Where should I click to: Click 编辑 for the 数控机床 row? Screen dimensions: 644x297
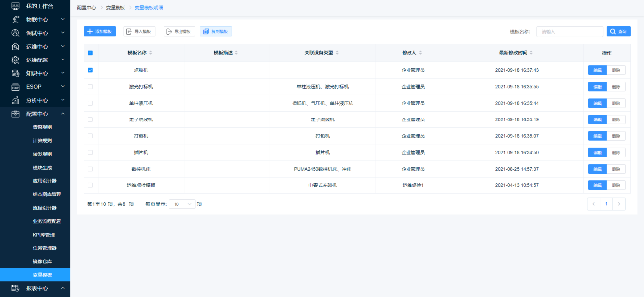(597, 169)
